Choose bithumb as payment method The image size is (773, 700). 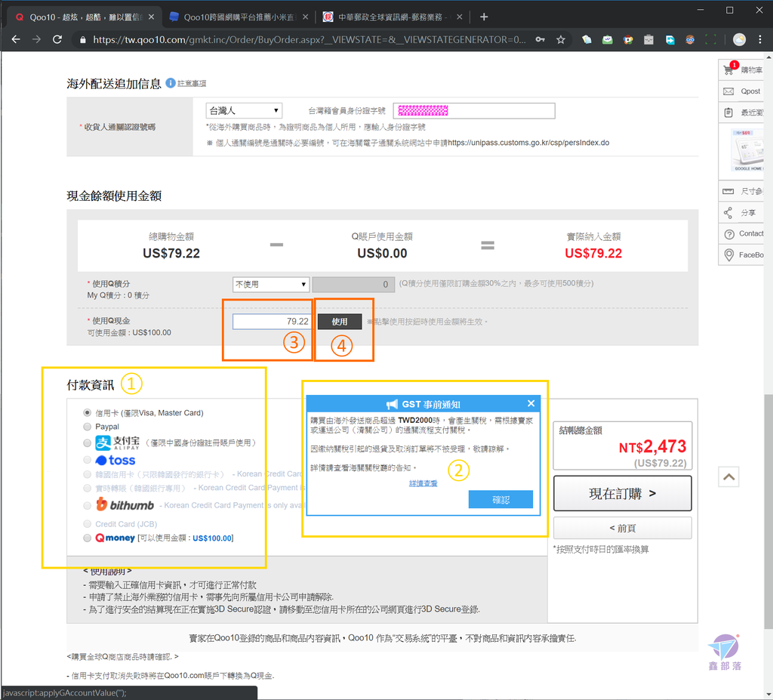[x=88, y=505]
